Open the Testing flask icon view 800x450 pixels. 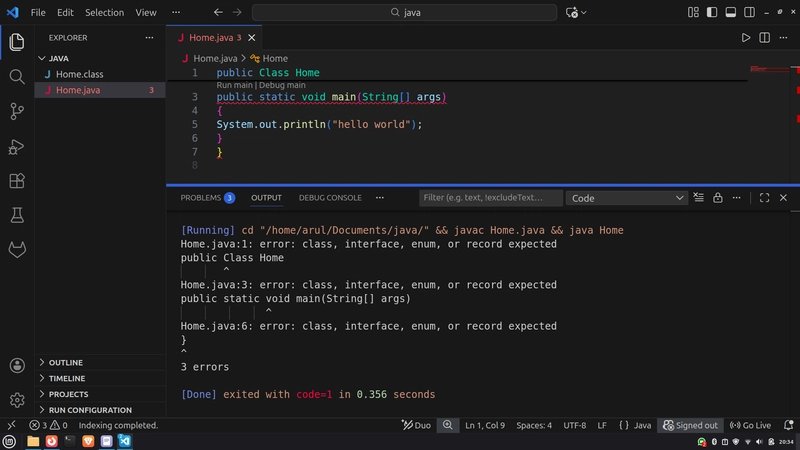16,215
